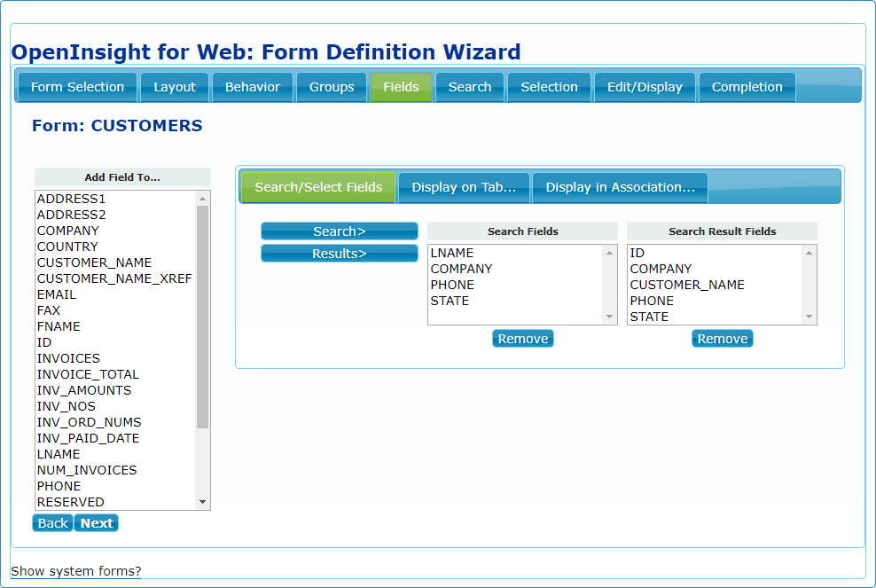Click Remove under Search Result Fields list
The height and width of the screenshot is (588, 876).
pyautogui.click(x=723, y=339)
